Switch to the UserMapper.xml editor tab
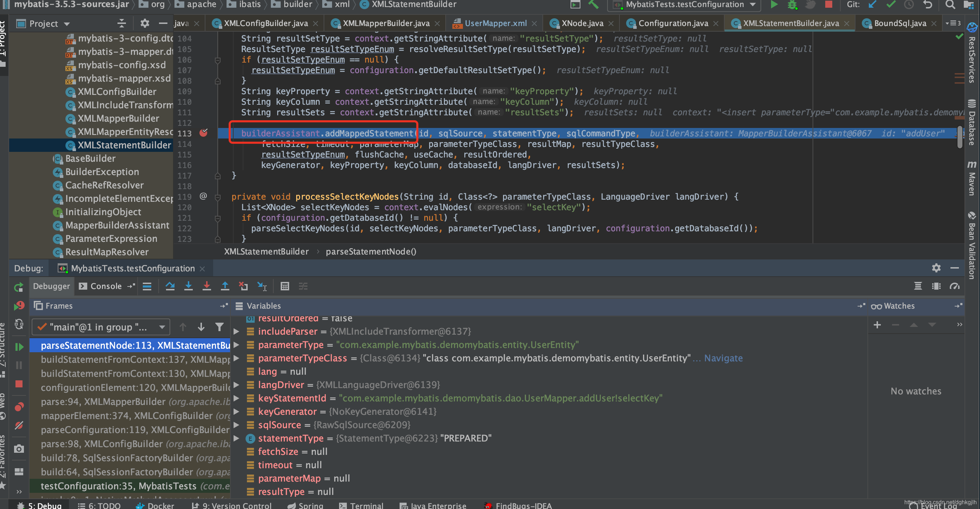 pyautogui.click(x=495, y=23)
